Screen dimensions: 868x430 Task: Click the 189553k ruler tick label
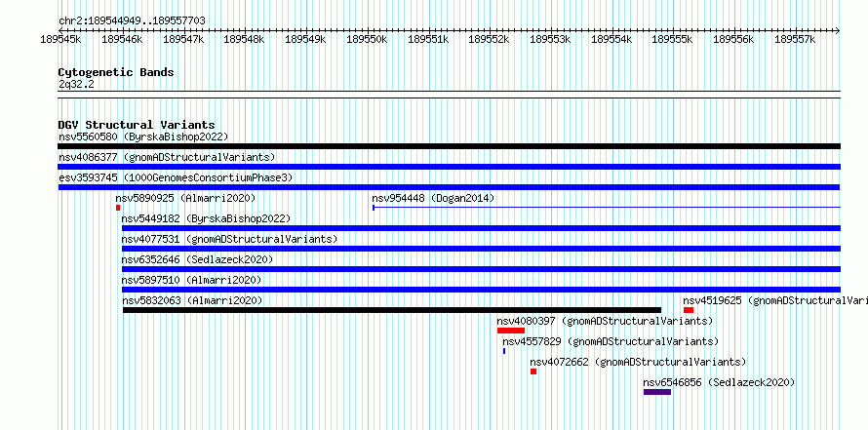tap(551, 39)
